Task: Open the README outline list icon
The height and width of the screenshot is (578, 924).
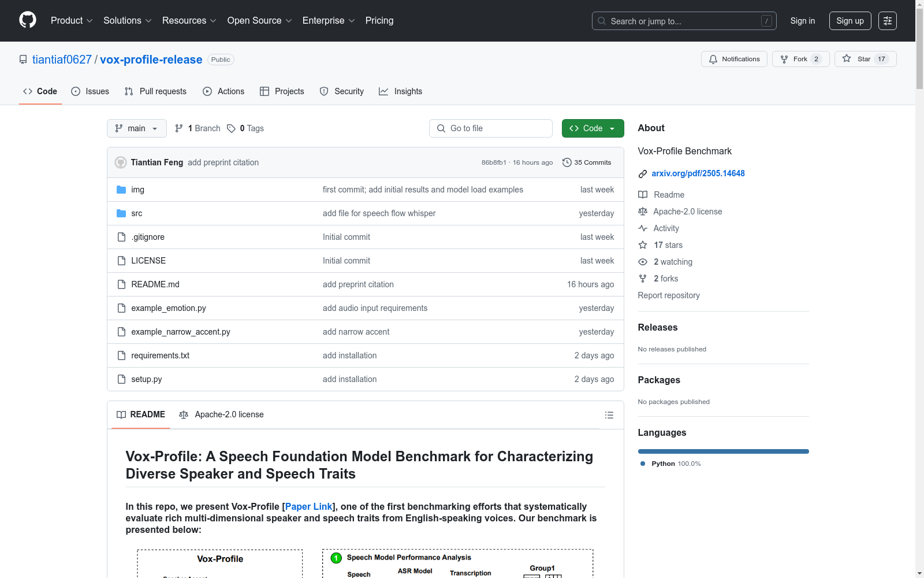Action: (609, 415)
